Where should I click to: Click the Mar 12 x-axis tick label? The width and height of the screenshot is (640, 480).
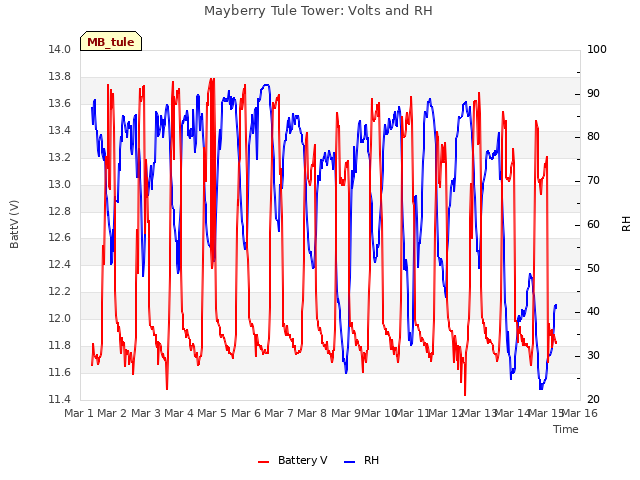(447, 413)
